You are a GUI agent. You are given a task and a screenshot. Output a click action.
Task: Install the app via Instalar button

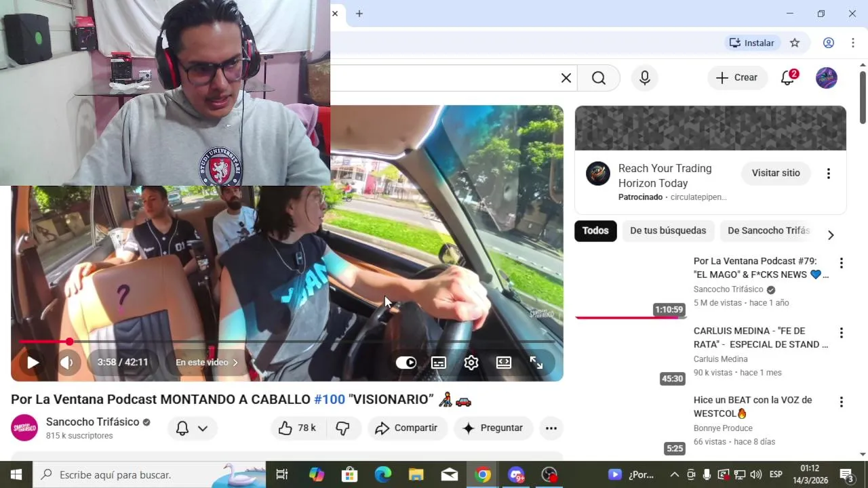coord(751,43)
